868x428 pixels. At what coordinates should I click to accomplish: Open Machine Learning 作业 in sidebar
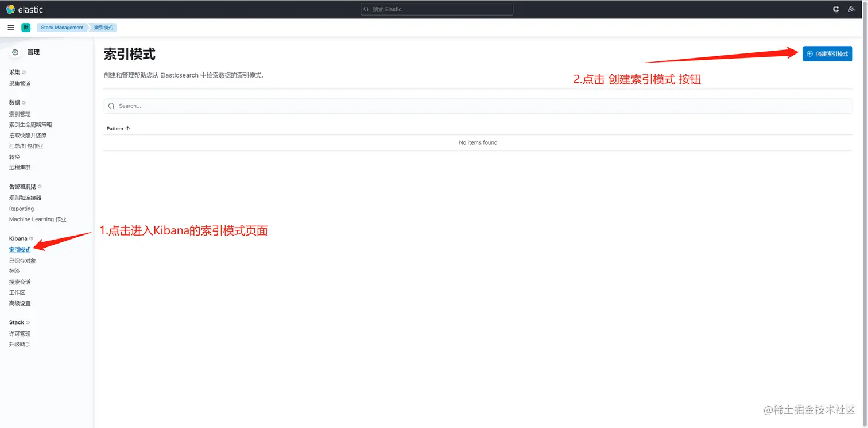pyautogui.click(x=38, y=219)
